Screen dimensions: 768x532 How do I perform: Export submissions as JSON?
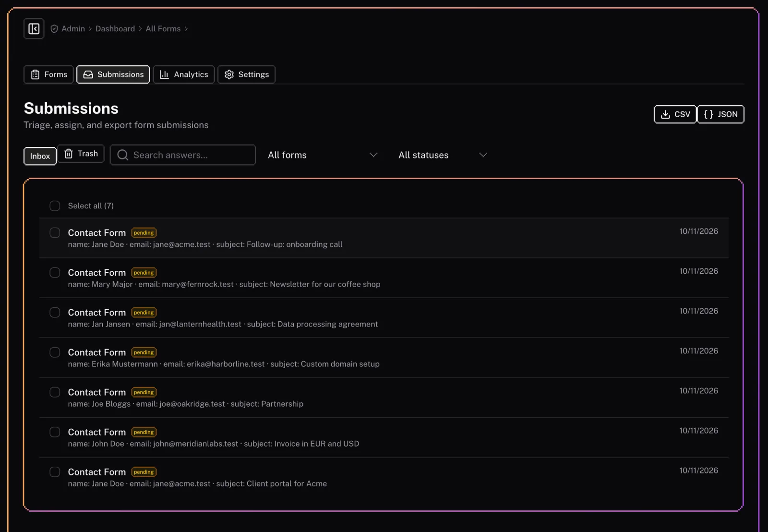coord(720,114)
